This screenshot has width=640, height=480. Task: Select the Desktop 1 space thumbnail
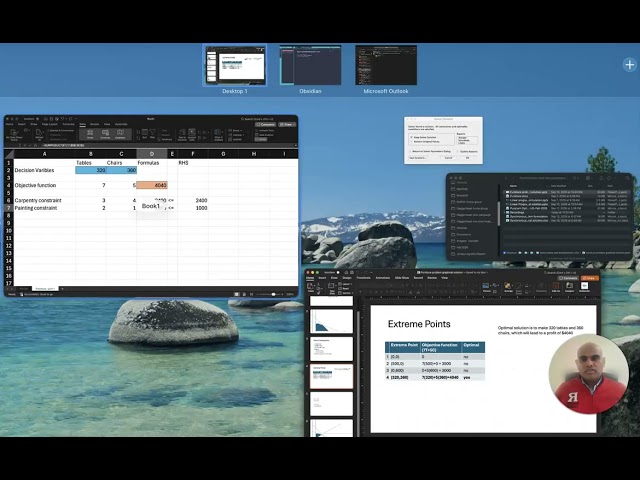[x=235, y=65]
